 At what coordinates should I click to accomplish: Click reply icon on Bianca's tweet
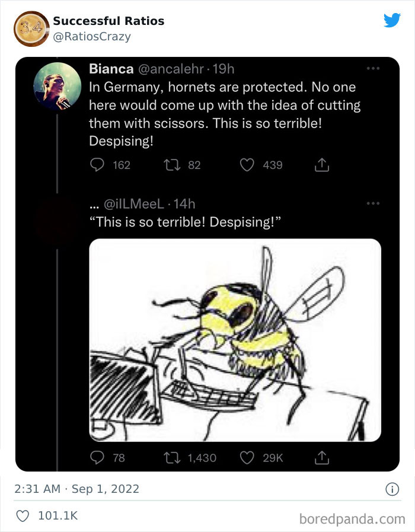coord(96,165)
